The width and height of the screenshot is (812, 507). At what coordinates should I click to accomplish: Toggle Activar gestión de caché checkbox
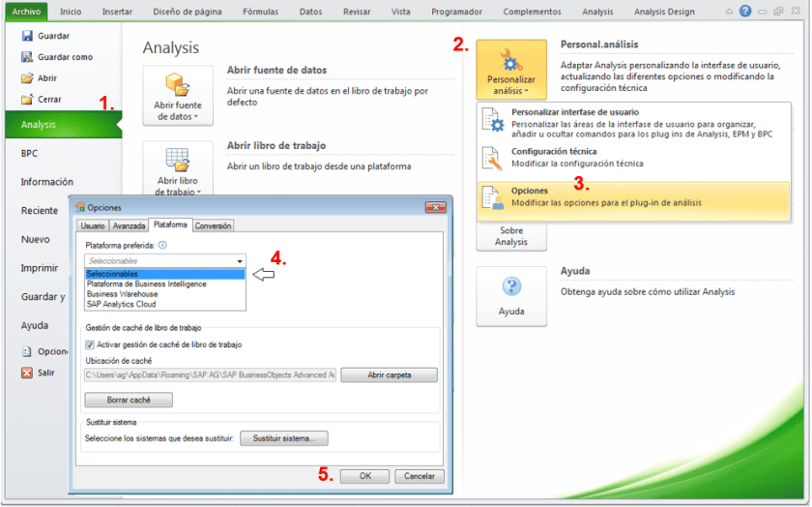pyautogui.click(x=90, y=344)
